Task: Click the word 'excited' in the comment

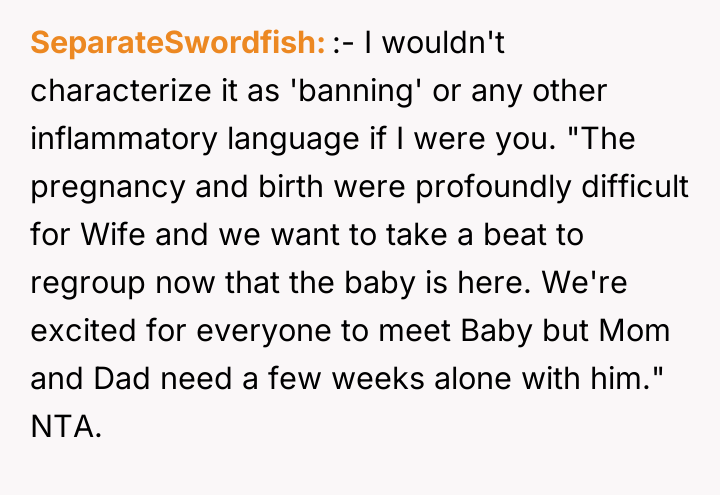Action: (80, 330)
